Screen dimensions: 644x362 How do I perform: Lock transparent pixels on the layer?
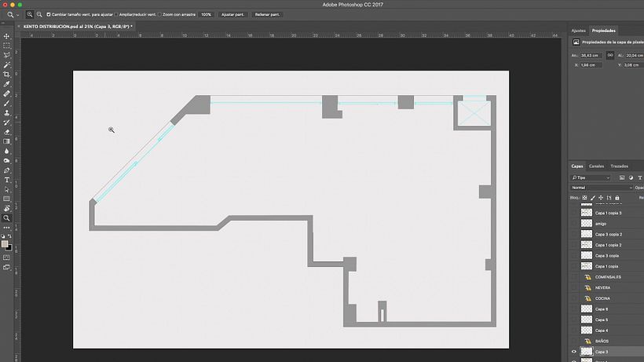pyautogui.click(x=585, y=198)
